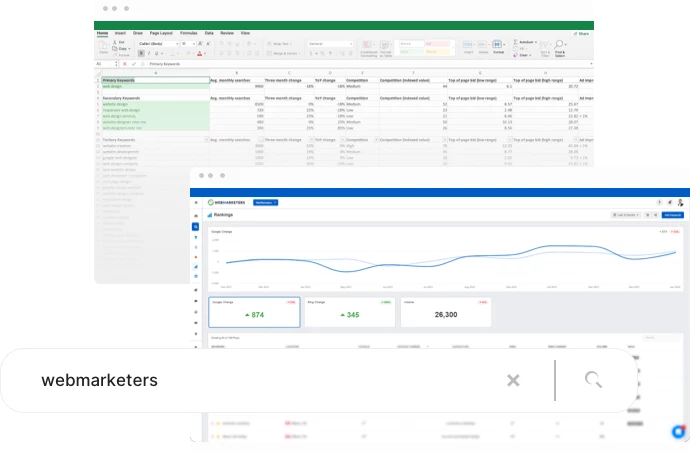This screenshot has width=690, height=451.
Task: Click the notifications icon in dashboard header
Action: coord(670,202)
